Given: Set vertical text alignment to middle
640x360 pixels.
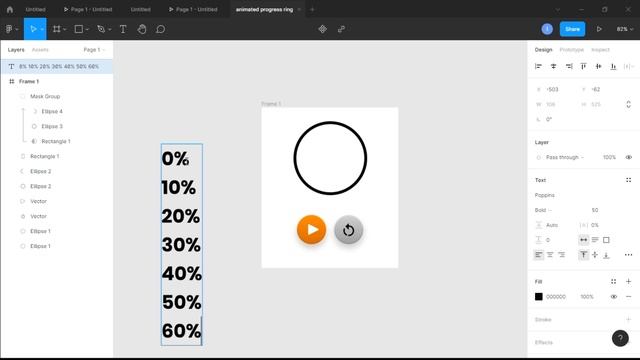Looking at the screenshot, I should 595,255.
